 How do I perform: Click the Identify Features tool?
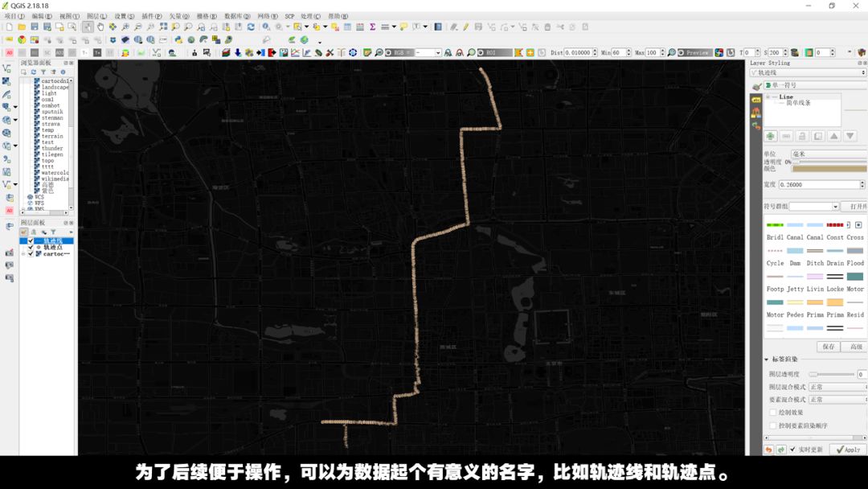tap(266, 27)
